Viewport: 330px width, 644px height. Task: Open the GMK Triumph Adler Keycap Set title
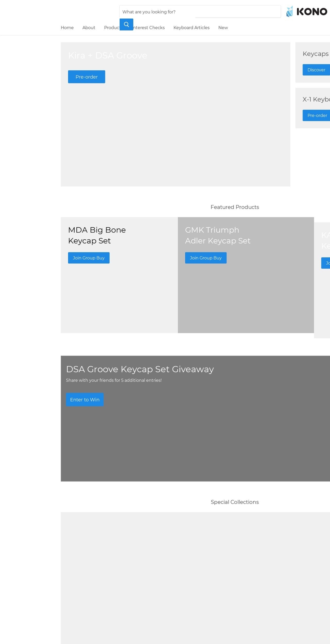pyautogui.click(x=218, y=235)
